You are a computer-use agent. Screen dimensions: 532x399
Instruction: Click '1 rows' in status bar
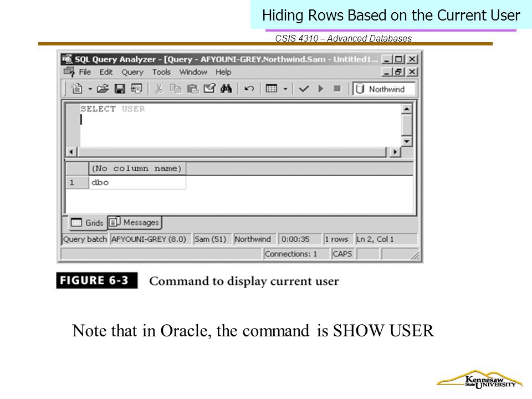(336, 239)
